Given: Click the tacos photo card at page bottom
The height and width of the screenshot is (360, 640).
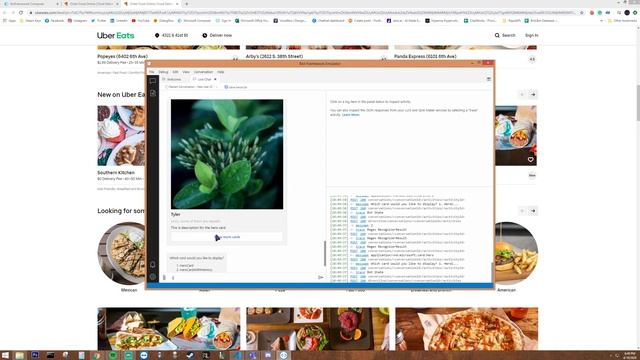Looking at the screenshot, I should coord(169,329).
